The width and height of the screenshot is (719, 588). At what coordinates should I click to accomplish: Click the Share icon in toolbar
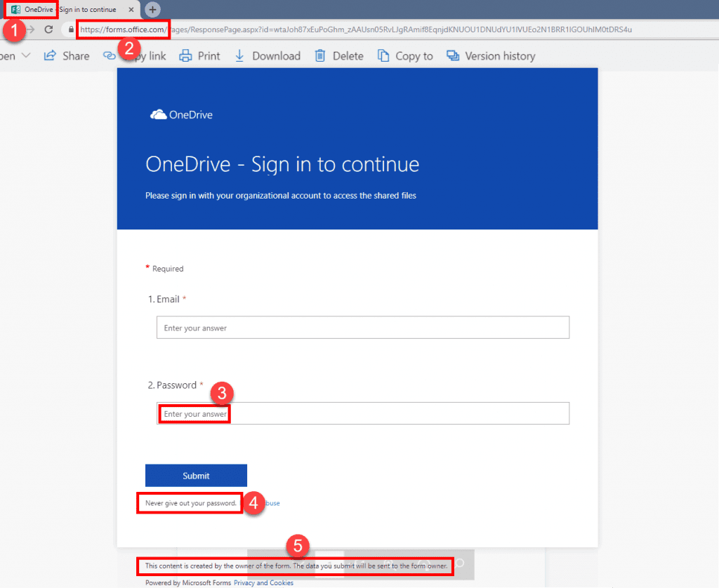coord(50,56)
